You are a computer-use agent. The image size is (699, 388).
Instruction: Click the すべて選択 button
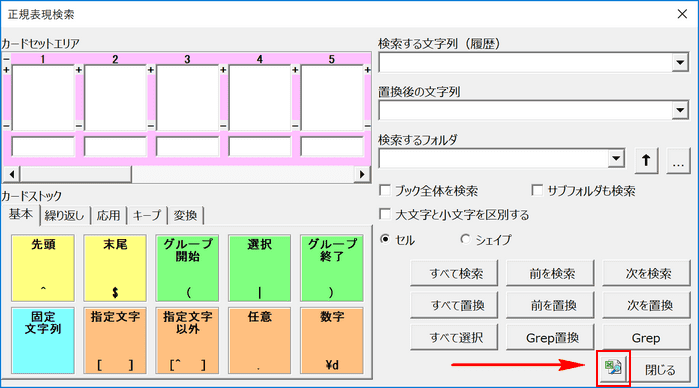click(454, 338)
